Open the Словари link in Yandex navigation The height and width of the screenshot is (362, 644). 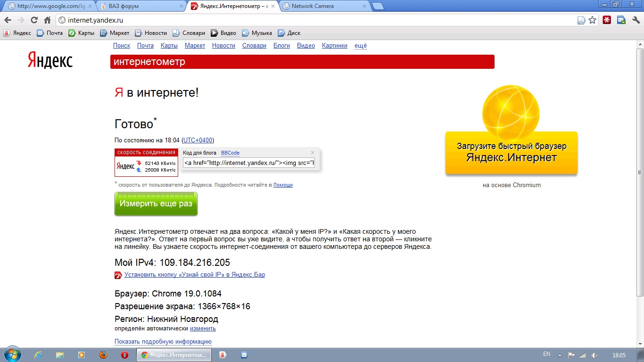[x=254, y=46]
